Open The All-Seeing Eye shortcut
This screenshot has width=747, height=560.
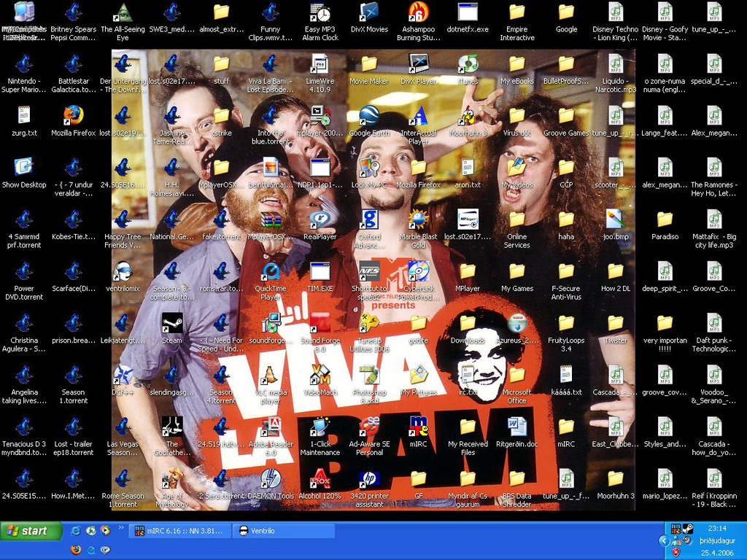pyautogui.click(x=123, y=21)
